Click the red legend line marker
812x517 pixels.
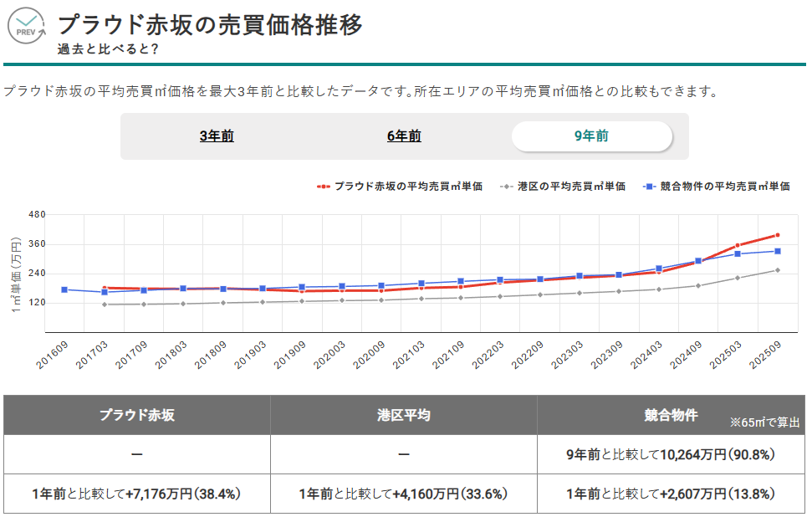324,187
